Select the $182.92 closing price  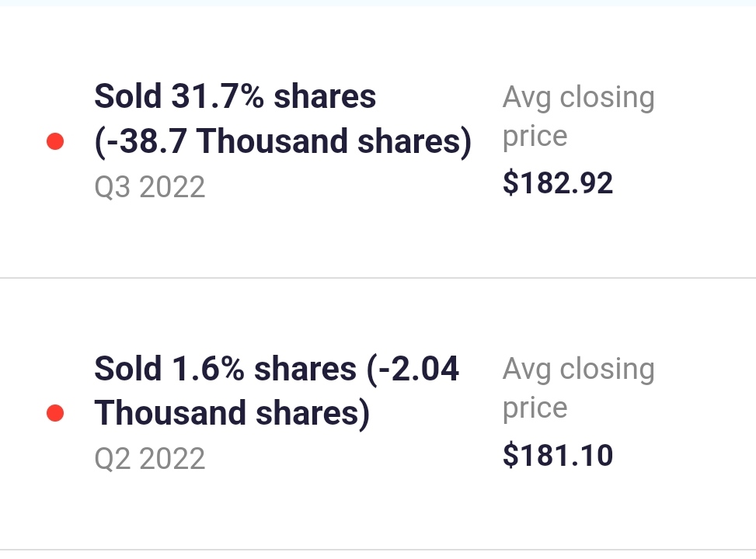click(x=558, y=183)
